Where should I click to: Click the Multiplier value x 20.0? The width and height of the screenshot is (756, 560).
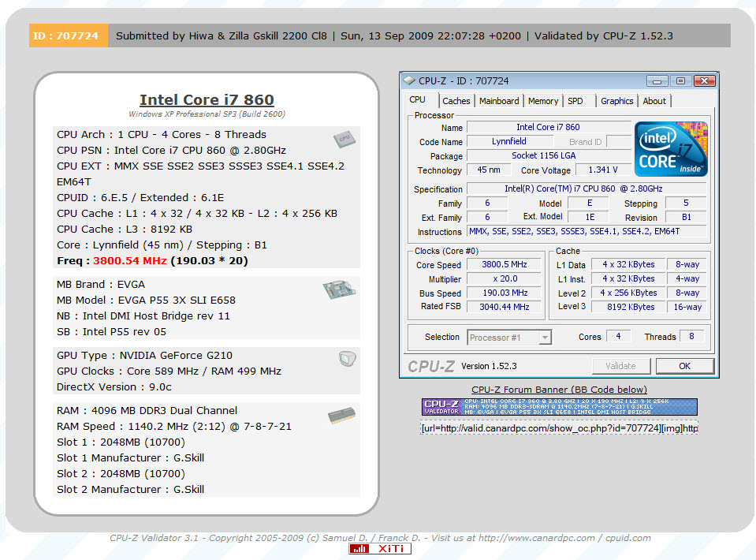[505, 278]
